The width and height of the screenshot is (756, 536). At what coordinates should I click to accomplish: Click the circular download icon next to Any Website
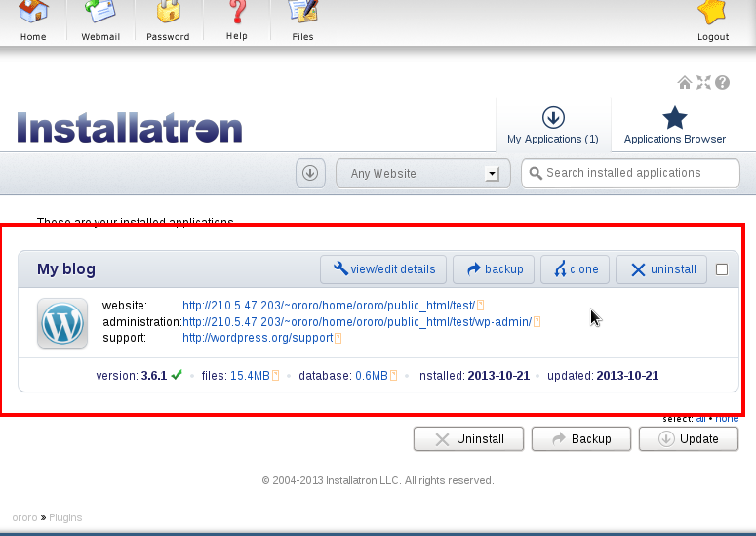(x=310, y=173)
